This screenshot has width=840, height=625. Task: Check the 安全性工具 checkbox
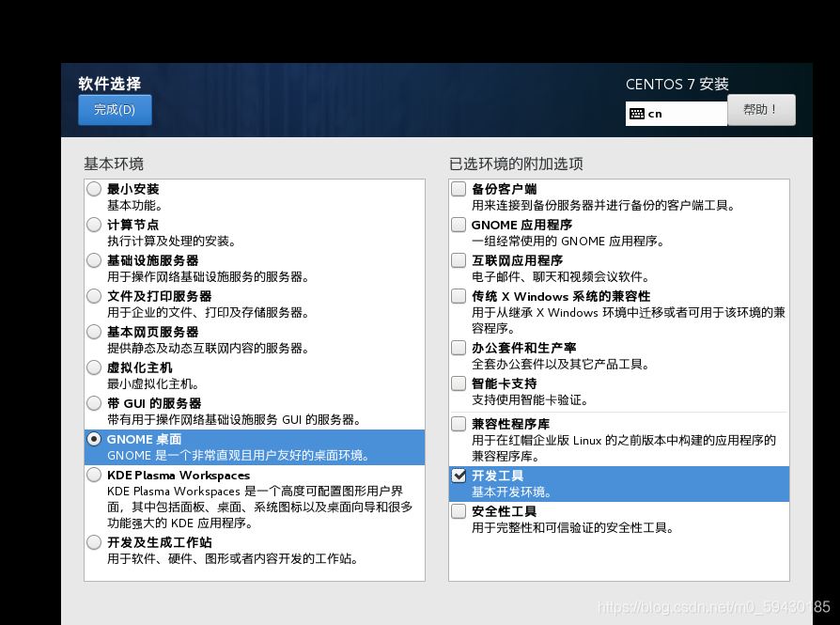click(459, 511)
